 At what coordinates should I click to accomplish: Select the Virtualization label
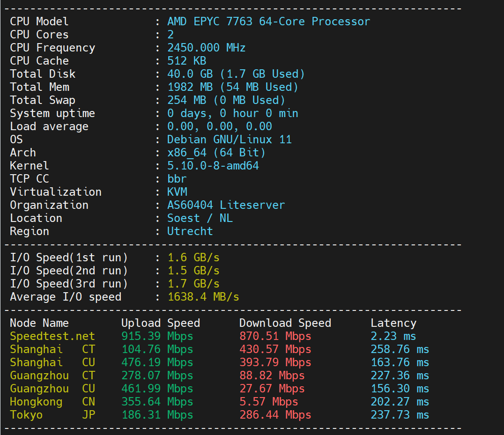pyautogui.click(x=56, y=192)
